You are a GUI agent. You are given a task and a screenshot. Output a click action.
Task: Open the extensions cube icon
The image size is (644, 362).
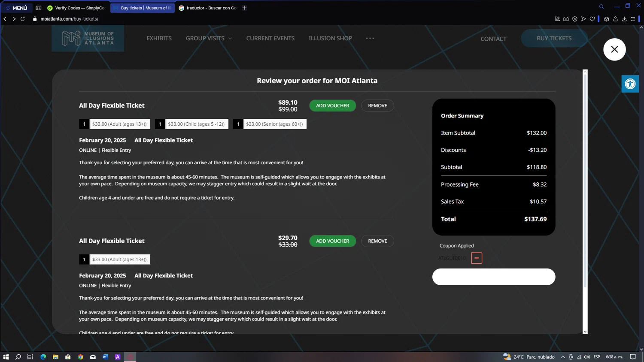coord(607,19)
